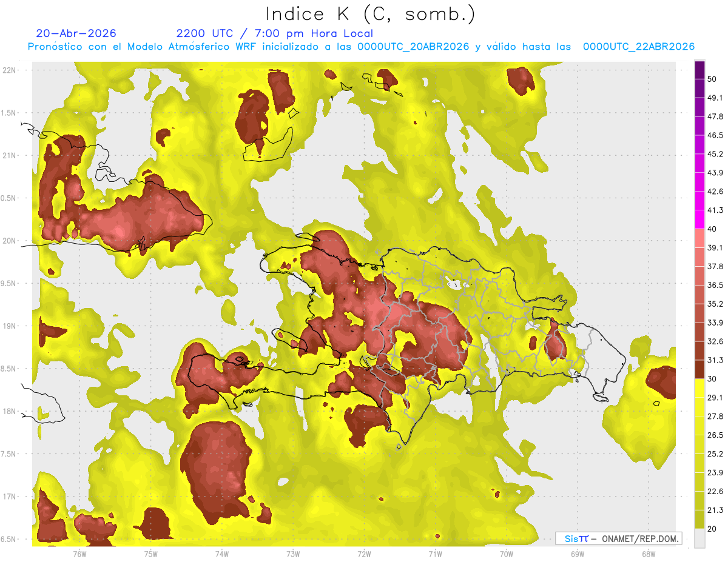
Task: Click the 17N latitude axis label
Action: click(9, 497)
